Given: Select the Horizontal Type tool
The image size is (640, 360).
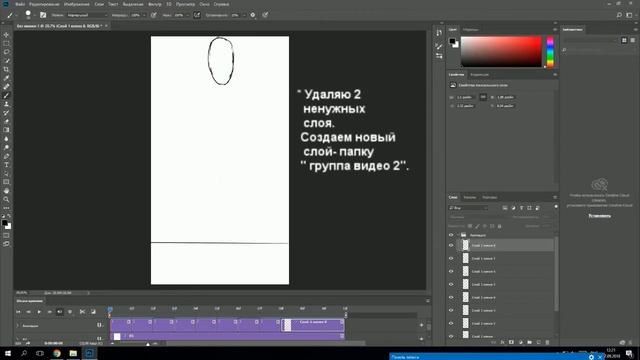Looking at the screenshot, I should (x=6, y=165).
